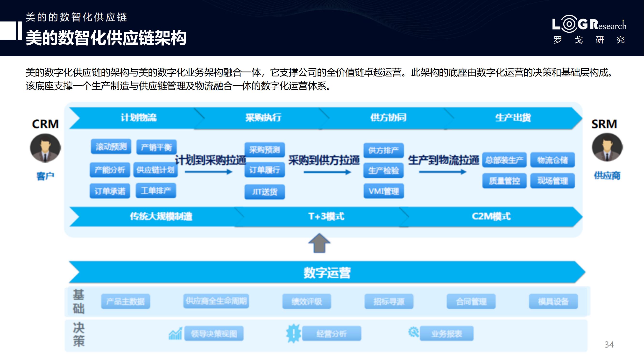Click the 供应商全生命周期 box

pos(216,301)
